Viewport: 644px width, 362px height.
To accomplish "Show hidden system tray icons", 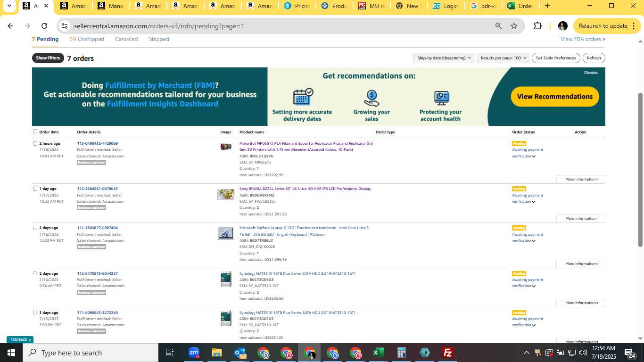I will [526, 353].
